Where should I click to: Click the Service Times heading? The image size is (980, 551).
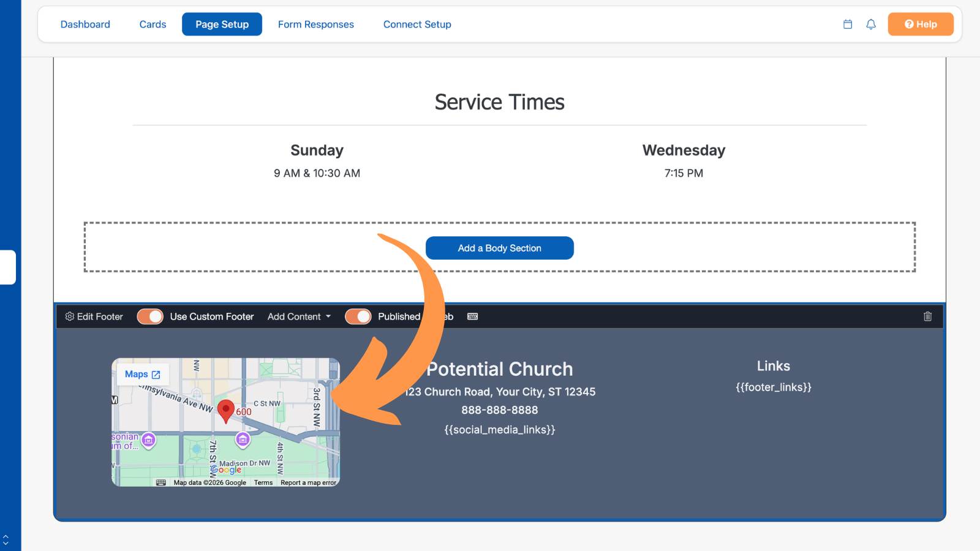click(500, 102)
